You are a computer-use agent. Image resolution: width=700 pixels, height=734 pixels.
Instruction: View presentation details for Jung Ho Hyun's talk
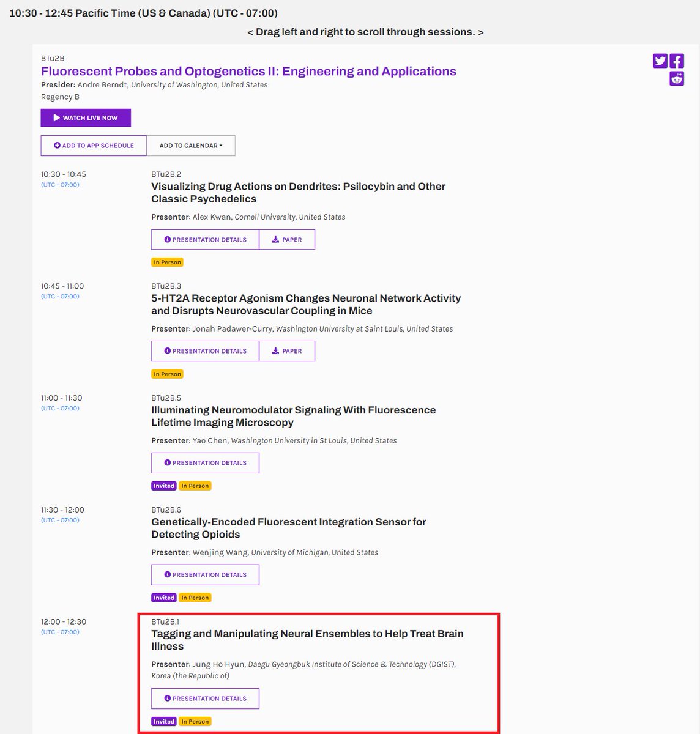(x=205, y=699)
